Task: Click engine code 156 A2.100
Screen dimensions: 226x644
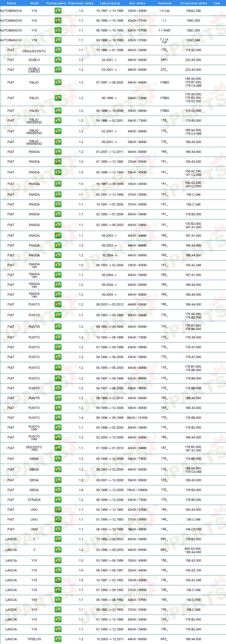Action: point(193,570)
